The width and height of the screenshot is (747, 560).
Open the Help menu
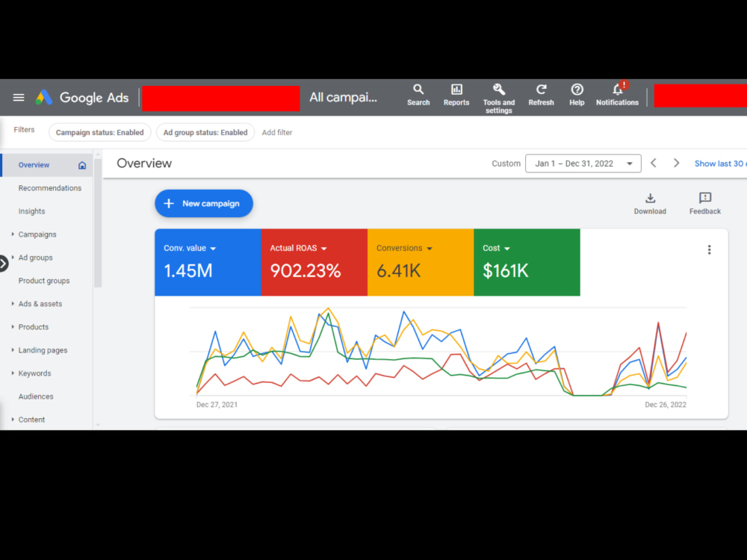click(577, 96)
